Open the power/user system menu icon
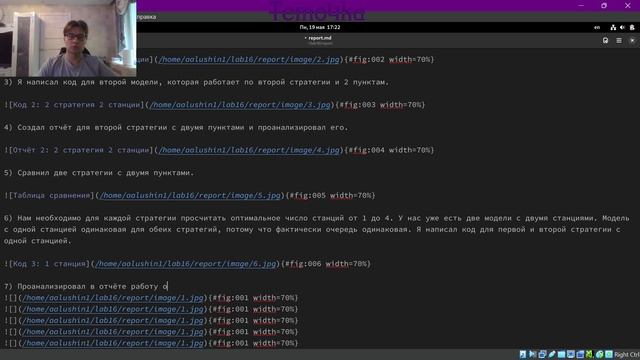Image resolution: width=640 pixels, height=360 pixels. point(632,27)
